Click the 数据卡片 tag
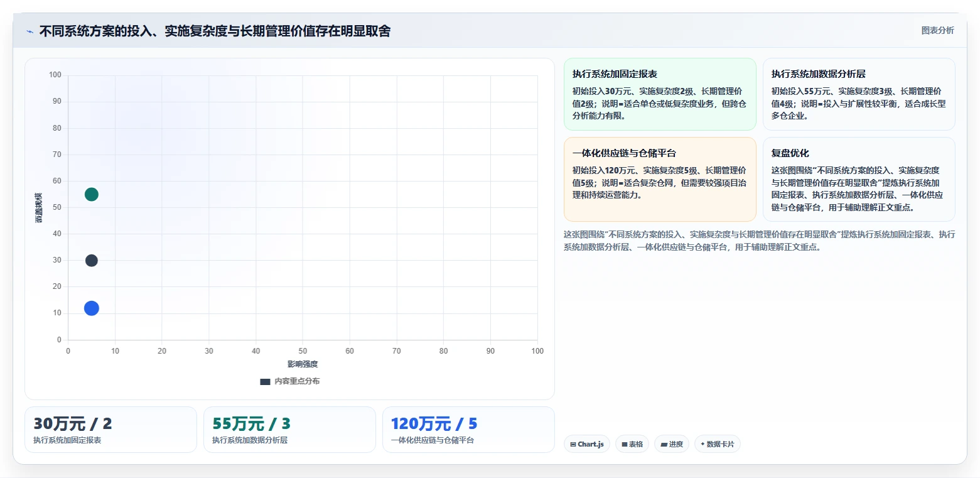Screen dimensions: 980x478 [718, 444]
